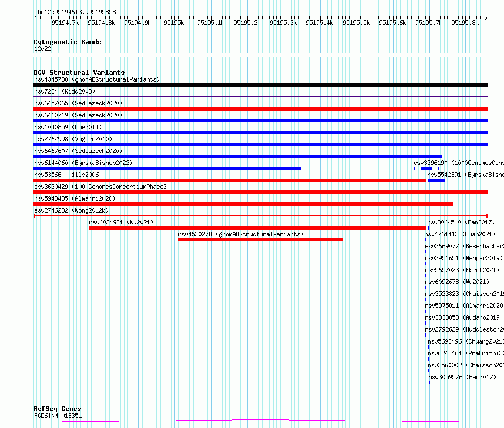The width and height of the screenshot is (504, 428).
Task: Click the chr12:95194613..95195858 coordinate label
Action: point(75,12)
